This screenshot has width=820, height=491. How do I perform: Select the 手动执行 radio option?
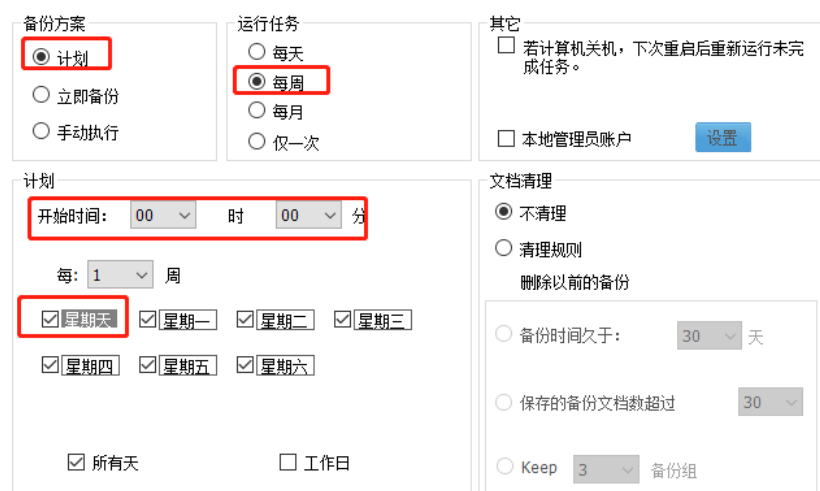[x=41, y=131]
